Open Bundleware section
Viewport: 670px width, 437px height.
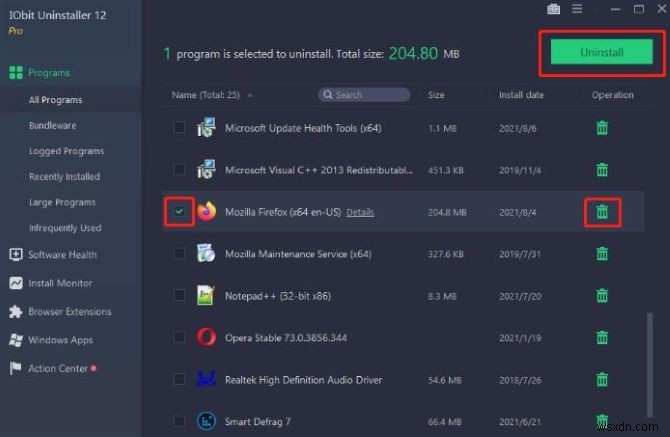pos(53,126)
